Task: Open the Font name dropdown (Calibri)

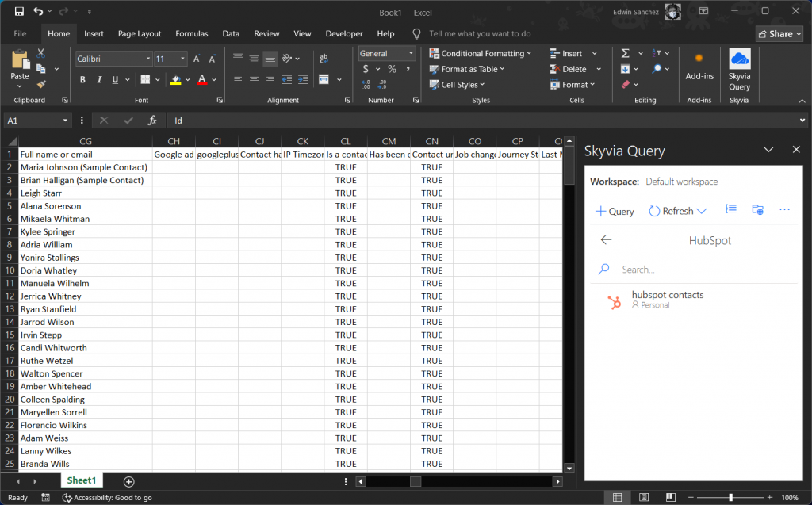Action: click(148, 59)
